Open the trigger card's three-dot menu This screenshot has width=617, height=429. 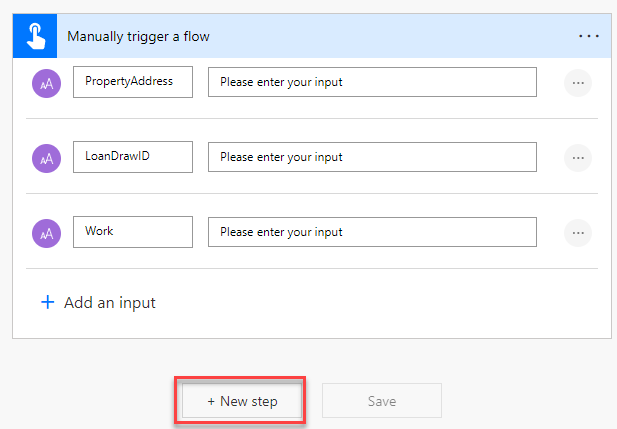click(x=589, y=36)
